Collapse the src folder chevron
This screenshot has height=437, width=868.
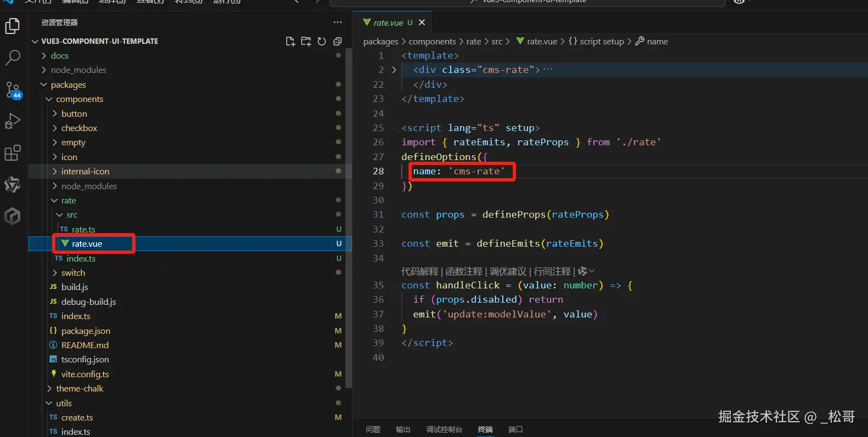point(59,215)
